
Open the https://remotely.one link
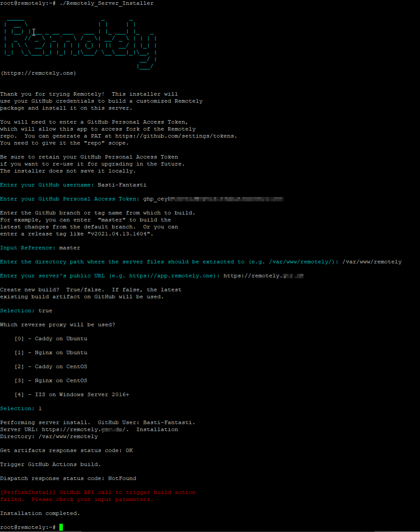[38, 73]
